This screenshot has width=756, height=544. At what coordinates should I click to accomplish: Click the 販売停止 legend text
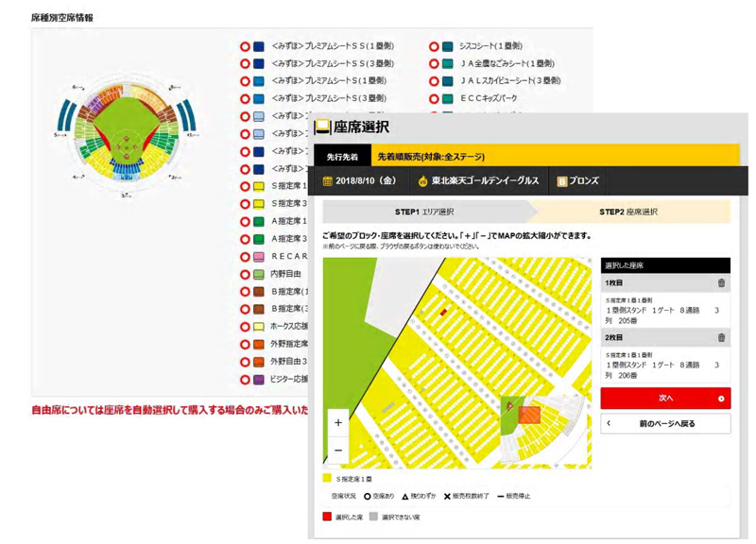[x=518, y=496]
